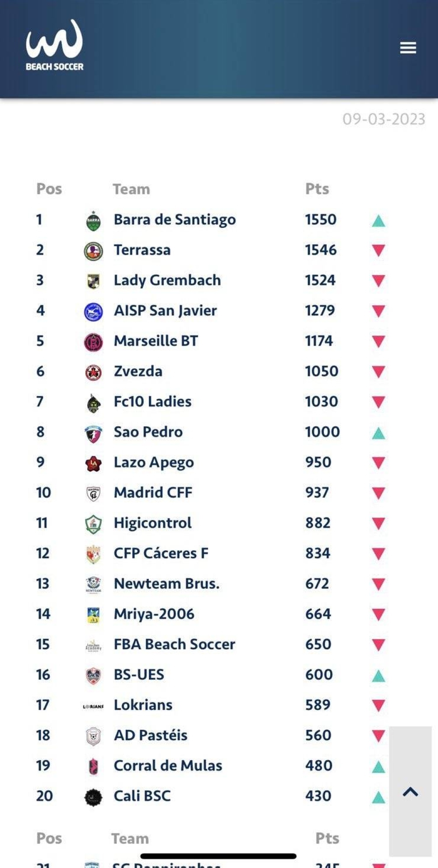Click the Pts column header
This screenshot has height=868, width=438.
(317, 189)
